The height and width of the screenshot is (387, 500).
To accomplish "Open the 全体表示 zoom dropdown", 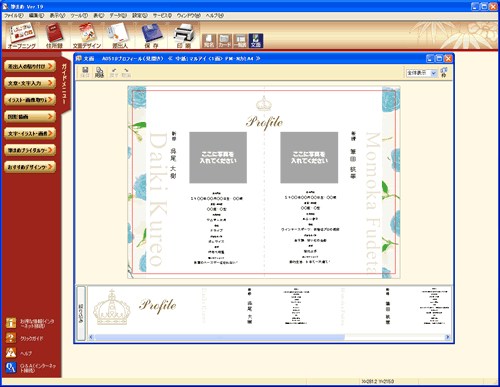I will (422, 73).
